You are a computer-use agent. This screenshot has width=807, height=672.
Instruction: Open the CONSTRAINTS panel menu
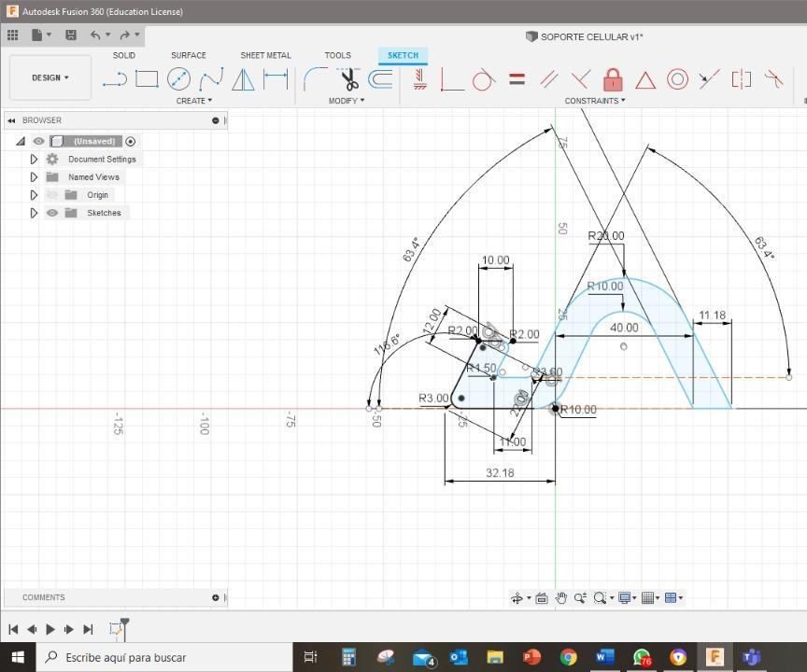595,101
